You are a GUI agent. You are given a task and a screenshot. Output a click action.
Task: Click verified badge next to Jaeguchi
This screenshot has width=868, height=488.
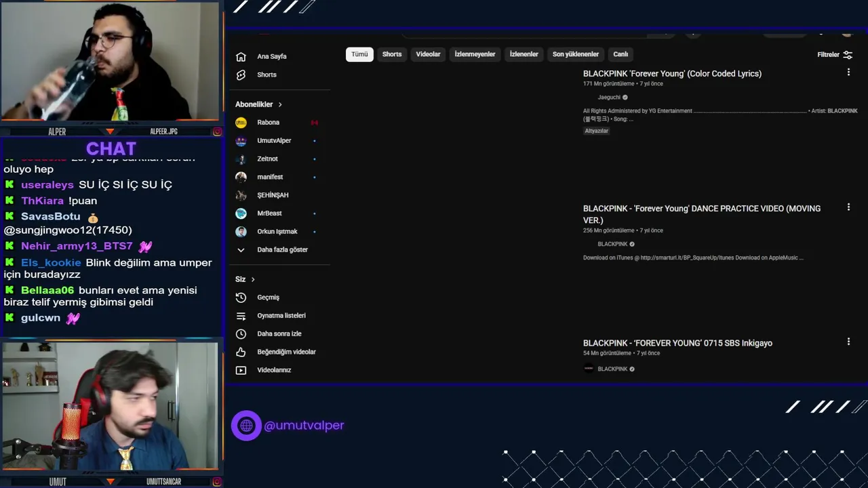(625, 98)
